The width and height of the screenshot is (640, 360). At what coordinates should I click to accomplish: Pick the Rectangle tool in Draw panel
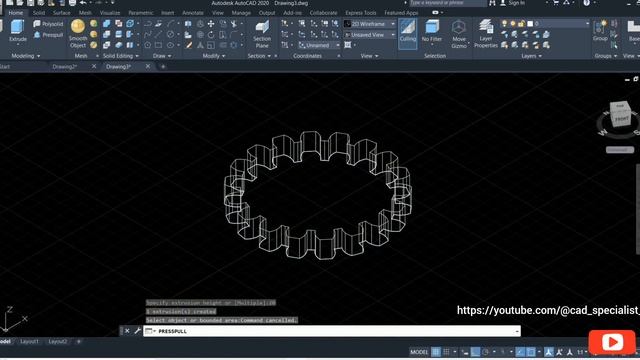(x=158, y=45)
